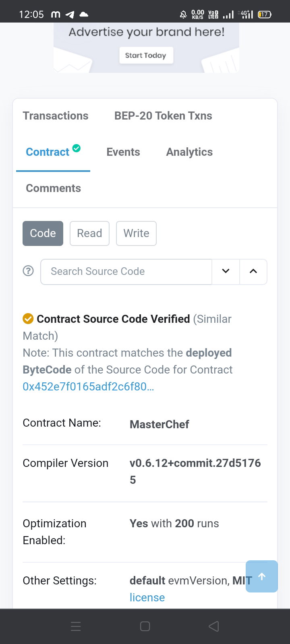Open the Events tab
This screenshot has height=644, width=290.
click(123, 152)
